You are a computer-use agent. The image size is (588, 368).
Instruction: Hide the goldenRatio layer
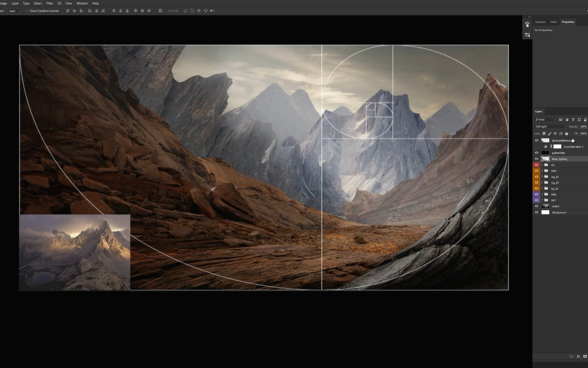coord(536,153)
